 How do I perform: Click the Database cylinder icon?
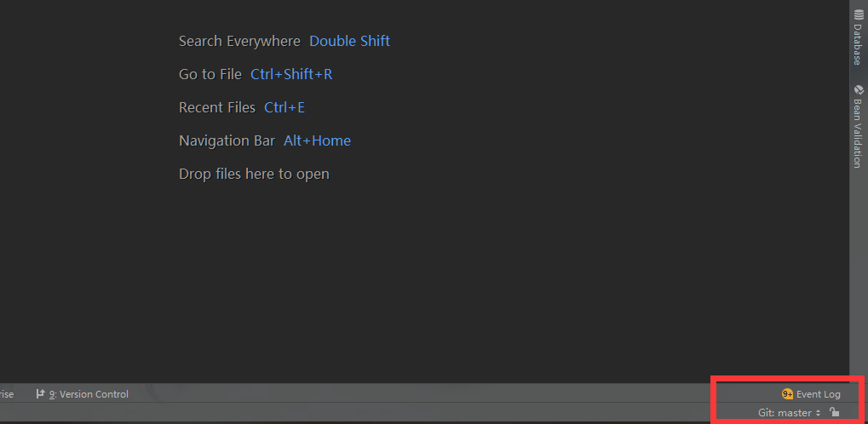(858, 15)
